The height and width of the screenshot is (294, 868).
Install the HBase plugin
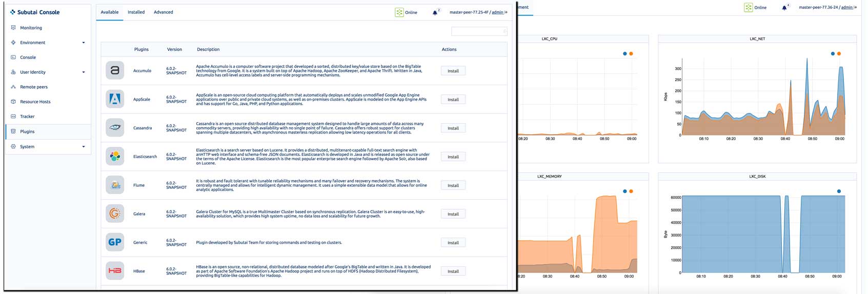[453, 271]
